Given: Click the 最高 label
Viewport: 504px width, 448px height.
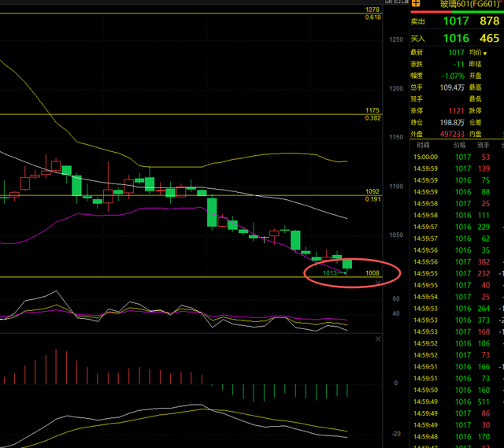Looking at the screenshot, I should point(475,87).
